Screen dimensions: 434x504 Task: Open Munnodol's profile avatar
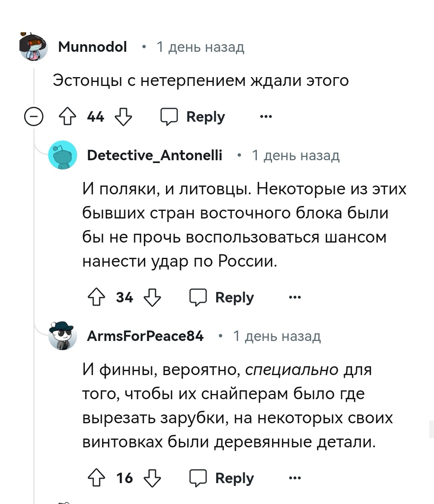[x=34, y=47]
